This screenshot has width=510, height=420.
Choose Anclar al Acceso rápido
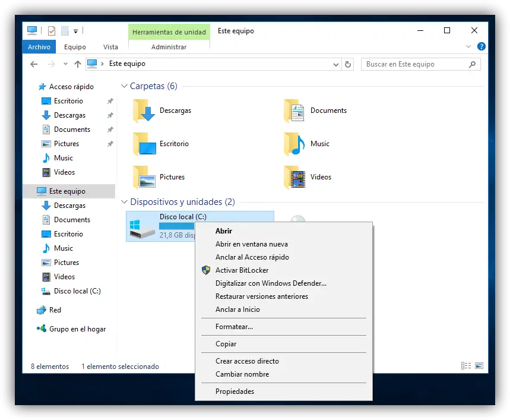click(x=252, y=257)
